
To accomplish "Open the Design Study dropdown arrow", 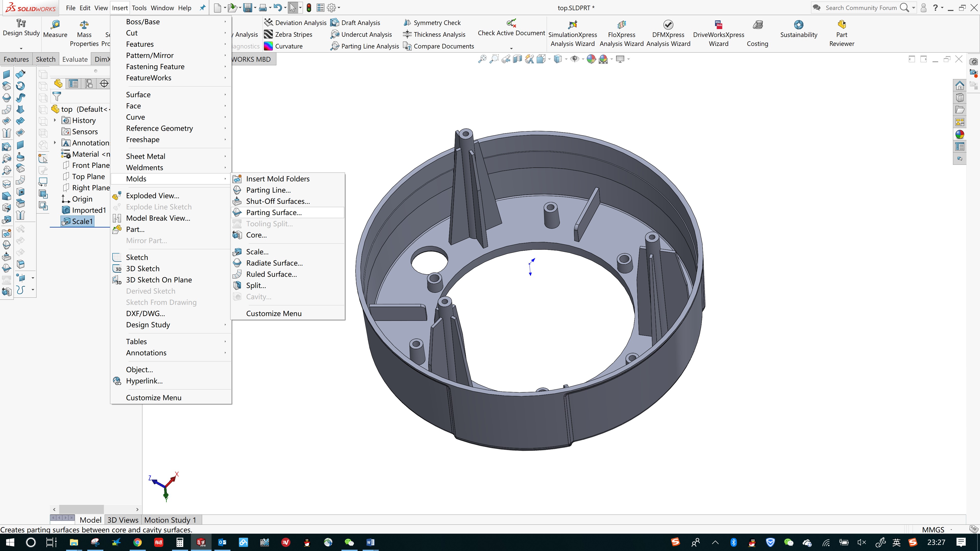I will 21,48.
